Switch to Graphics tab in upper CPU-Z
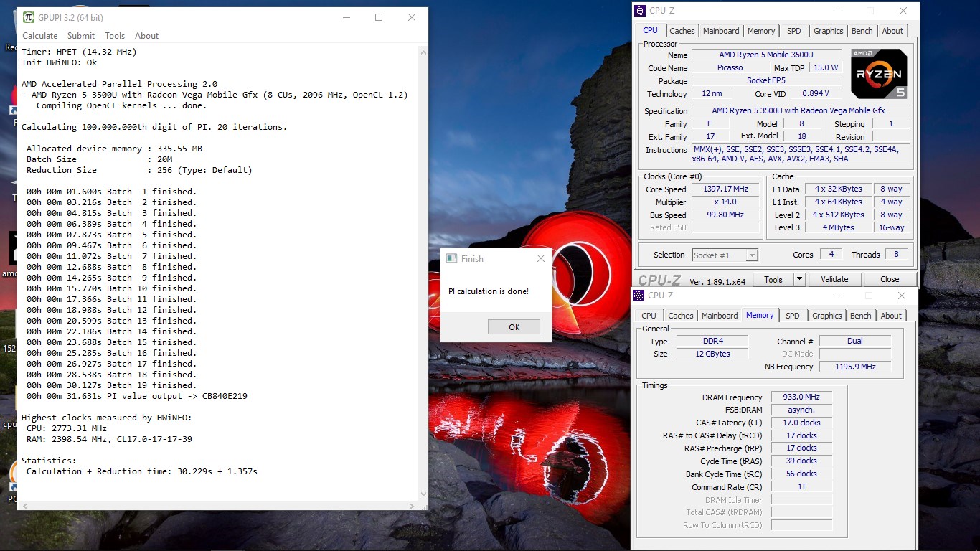The width and height of the screenshot is (980, 551). [828, 31]
